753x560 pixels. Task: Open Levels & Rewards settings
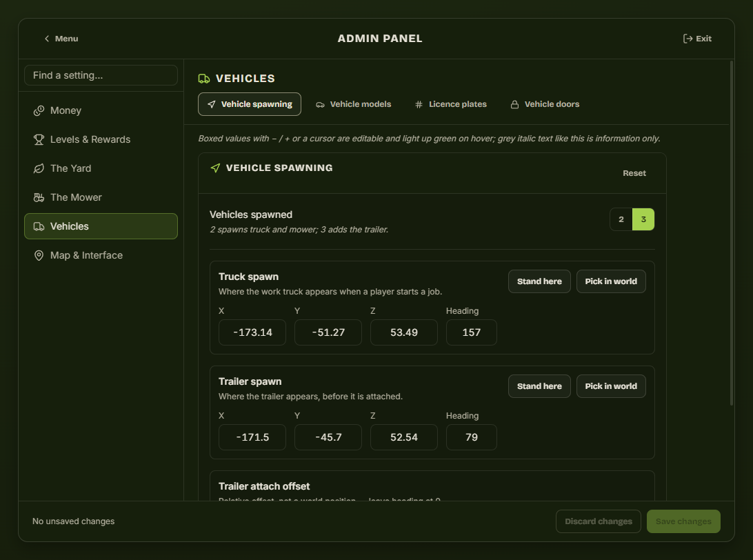101,139
